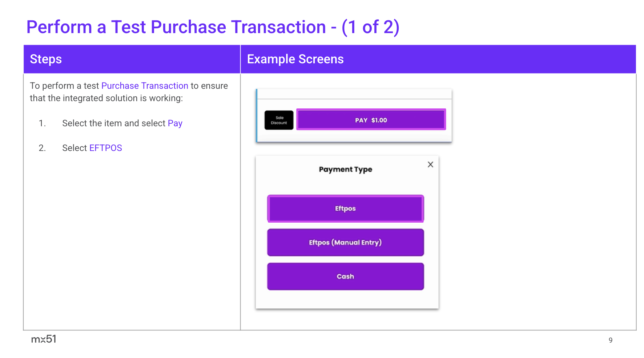
Task: Click the PAY $1.00 button
Action: (x=371, y=120)
